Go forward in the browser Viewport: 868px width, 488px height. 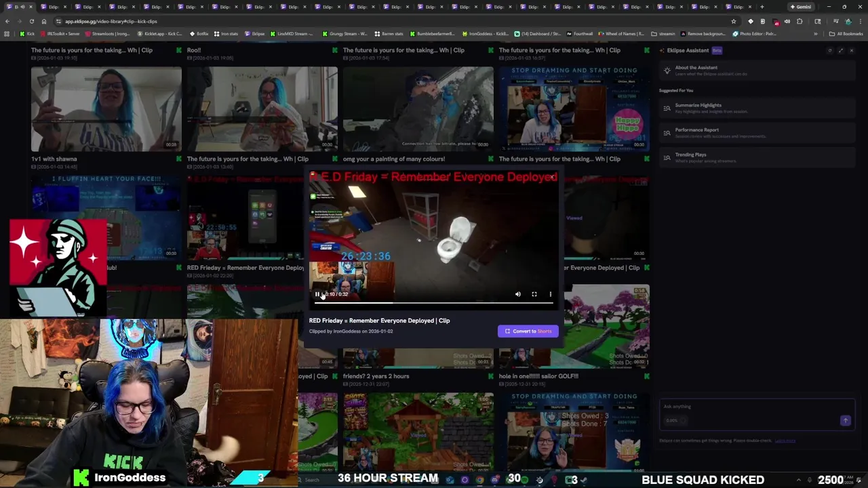[x=20, y=21]
